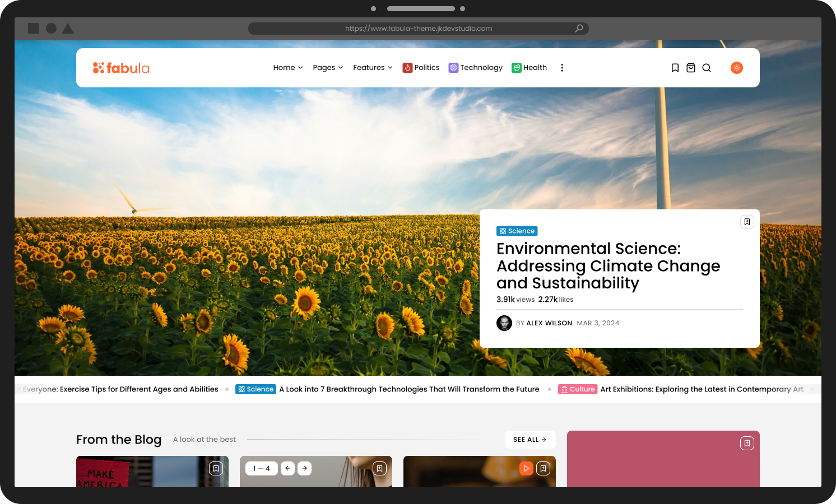Open the shopping bag cart icon

coord(691,68)
